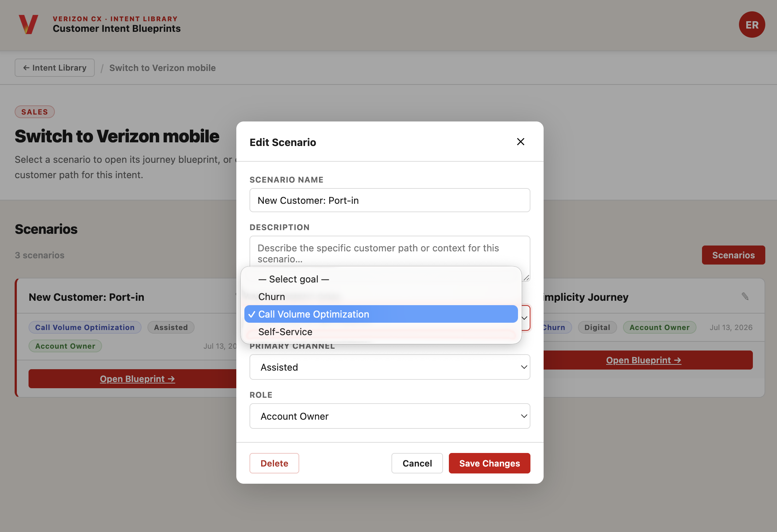Select the 'Select goal' placeholder option
This screenshot has width=777, height=532.
click(x=381, y=279)
